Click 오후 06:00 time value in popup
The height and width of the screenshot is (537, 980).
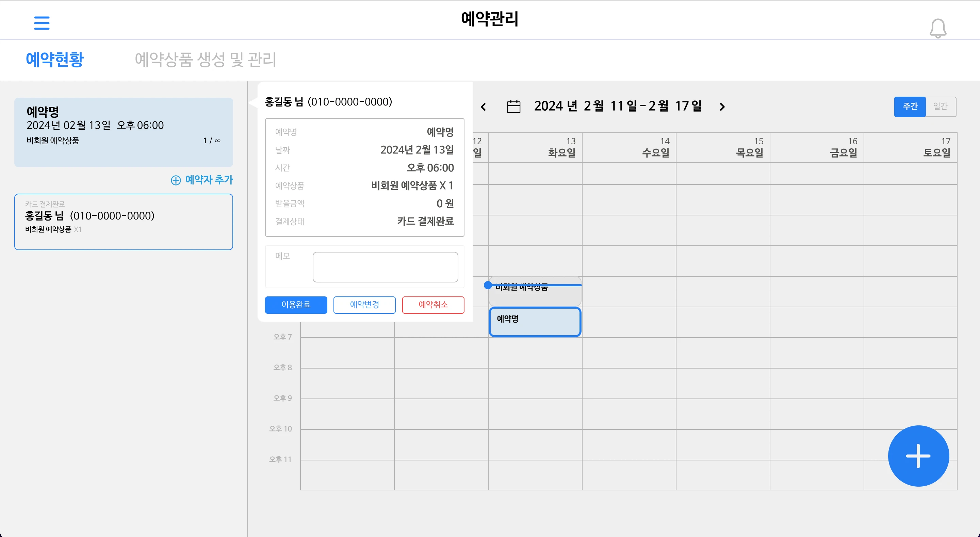coord(430,168)
